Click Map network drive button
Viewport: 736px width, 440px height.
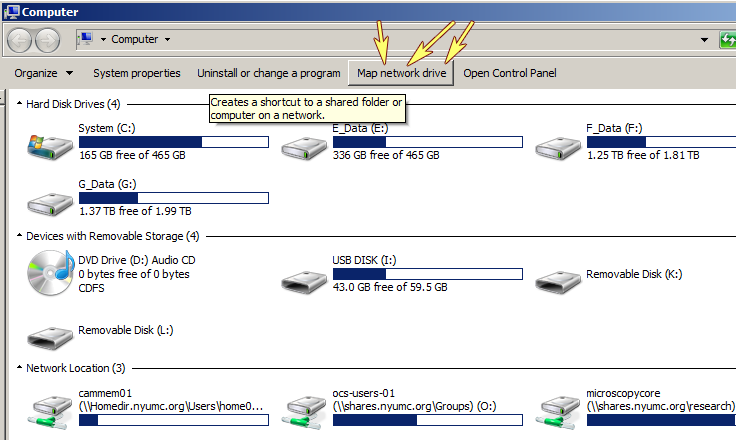tap(401, 73)
